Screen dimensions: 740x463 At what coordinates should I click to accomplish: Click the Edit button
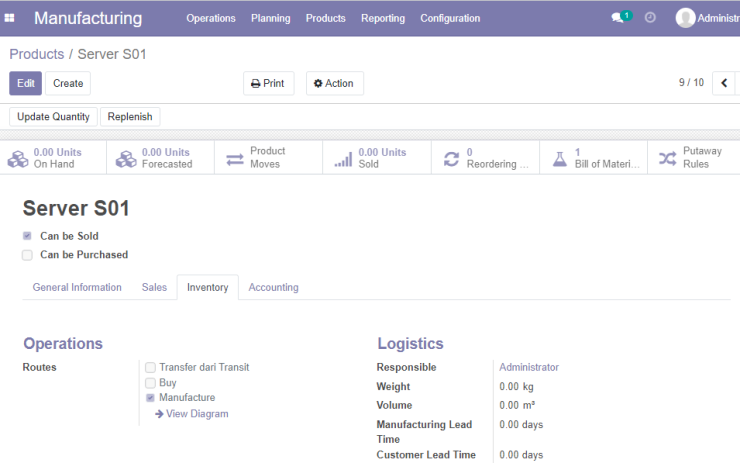[25, 83]
